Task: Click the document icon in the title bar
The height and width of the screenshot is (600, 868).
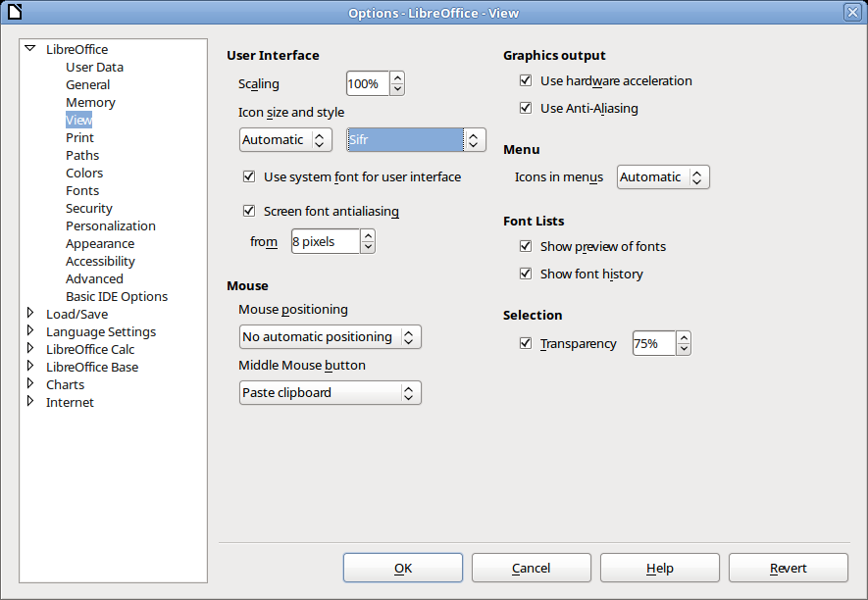Action: [x=15, y=12]
